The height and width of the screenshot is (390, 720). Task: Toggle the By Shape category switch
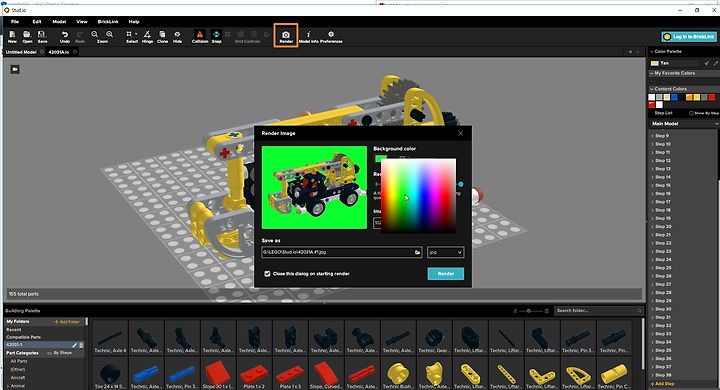[x=50, y=353]
